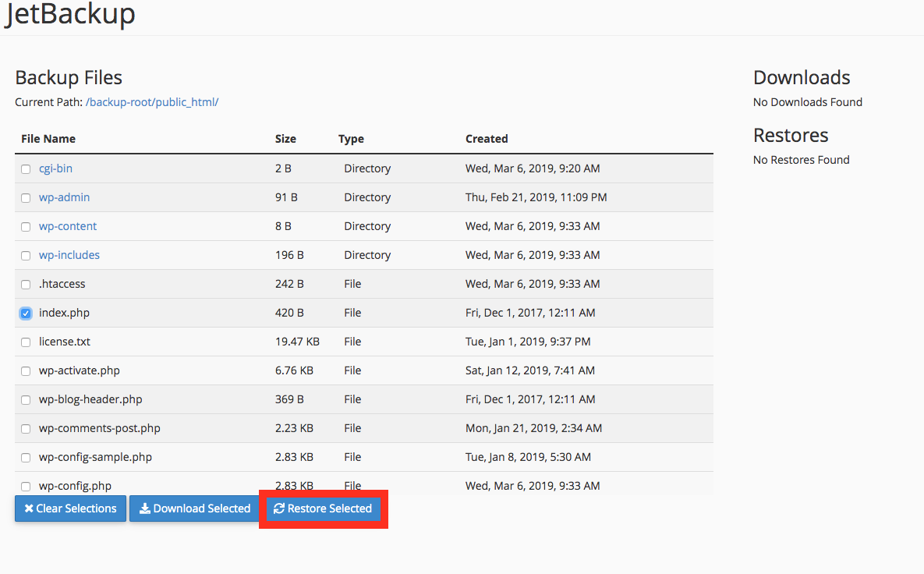The image size is (924, 574).
Task: Click the /backup-root/public_html/ path link
Action: (x=152, y=102)
